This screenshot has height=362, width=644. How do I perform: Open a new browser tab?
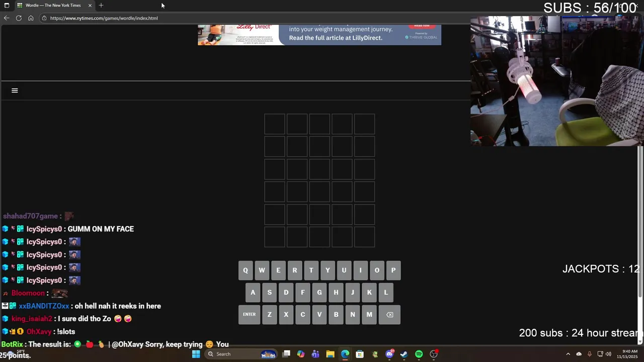[101, 5]
